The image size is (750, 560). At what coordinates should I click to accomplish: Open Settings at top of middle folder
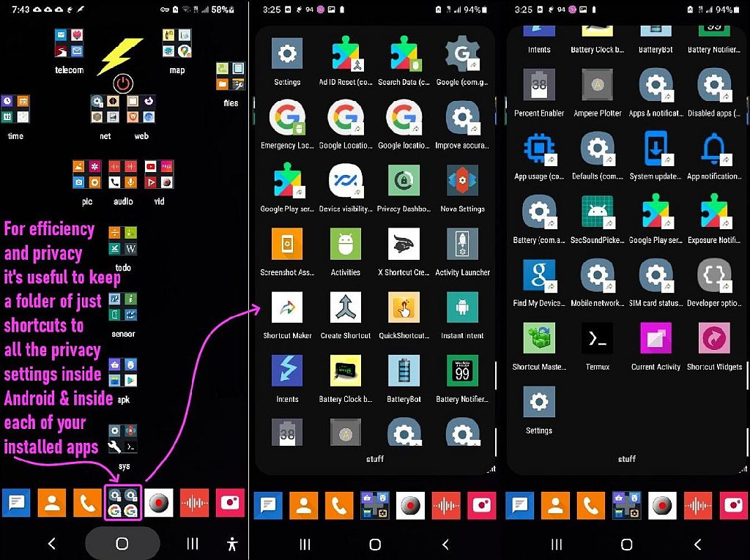click(287, 53)
